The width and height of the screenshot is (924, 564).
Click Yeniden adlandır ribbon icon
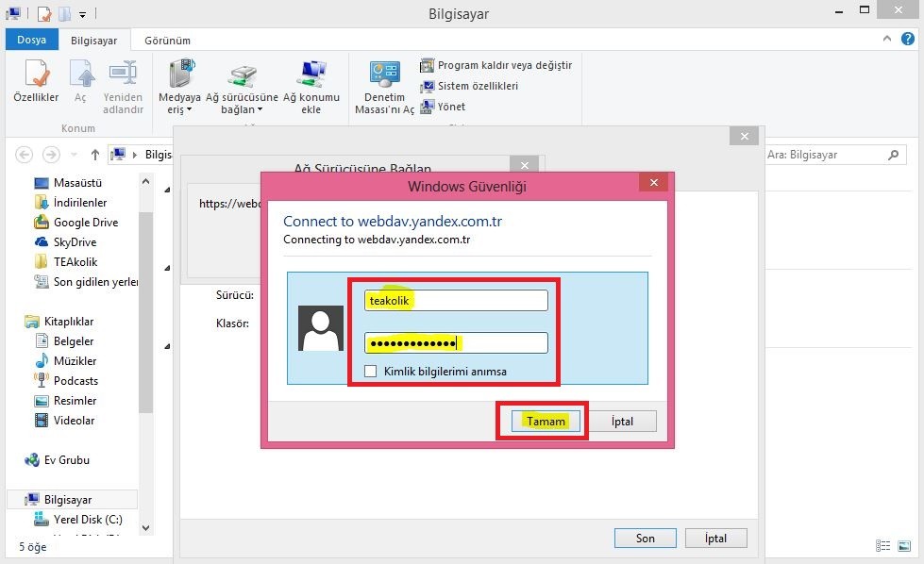pos(123,87)
